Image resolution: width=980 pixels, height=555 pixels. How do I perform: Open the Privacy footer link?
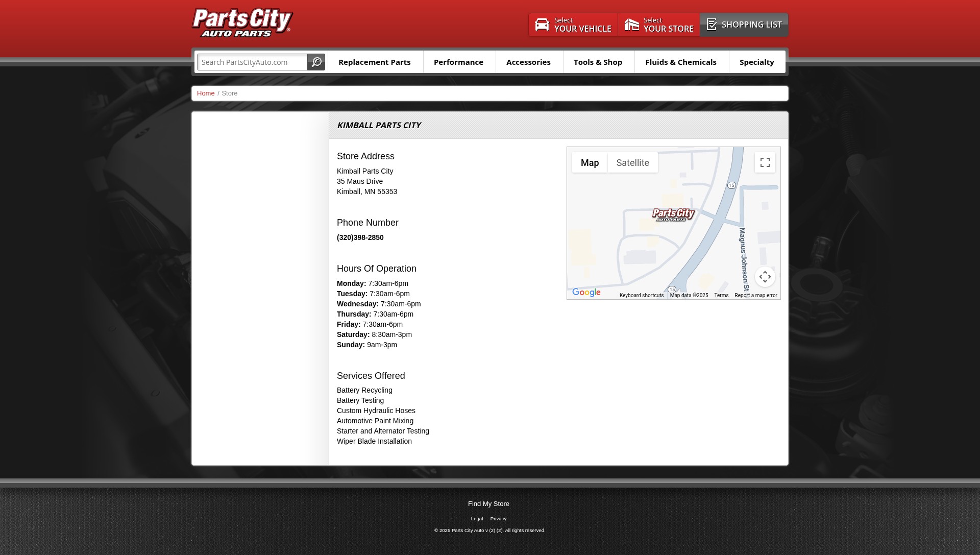pyautogui.click(x=498, y=519)
